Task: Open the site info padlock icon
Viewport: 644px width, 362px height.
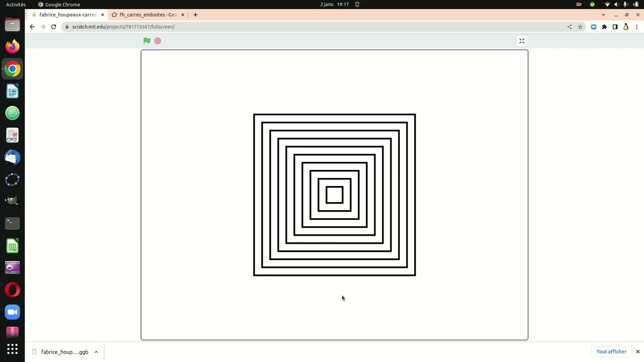Action: coord(67,27)
